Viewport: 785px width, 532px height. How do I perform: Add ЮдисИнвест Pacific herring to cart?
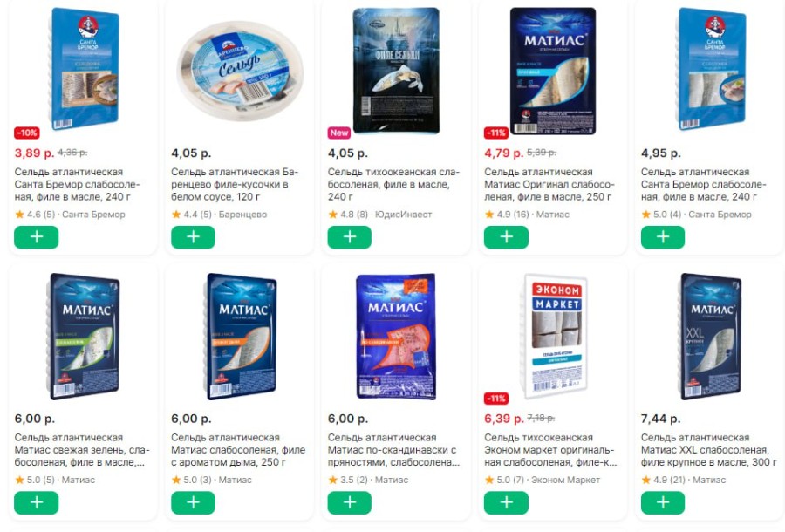point(350,237)
